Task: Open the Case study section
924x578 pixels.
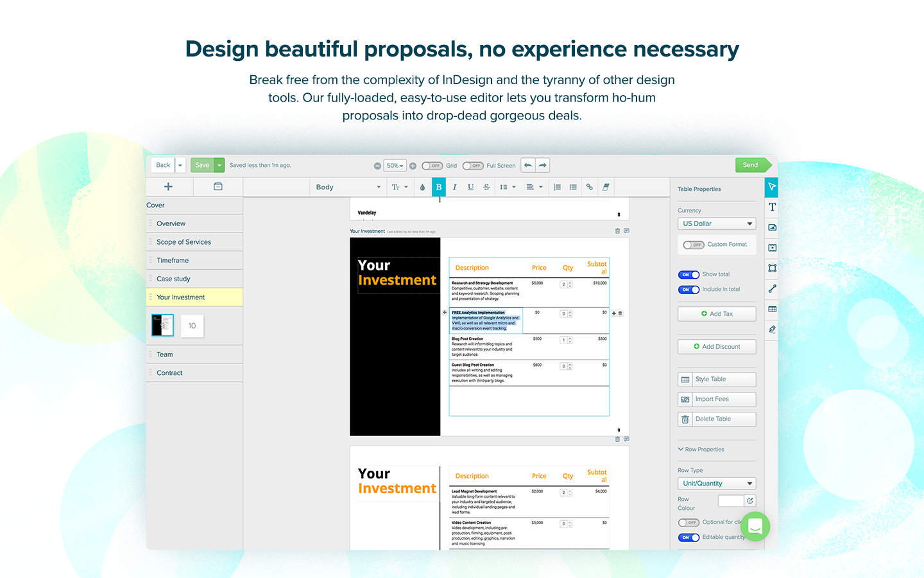Action: click(x=194, y=279)
